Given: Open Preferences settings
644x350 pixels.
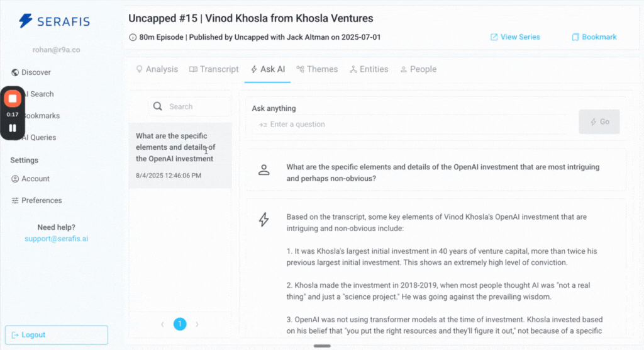Looking at the screenshot, I should [x=42, y=200].
